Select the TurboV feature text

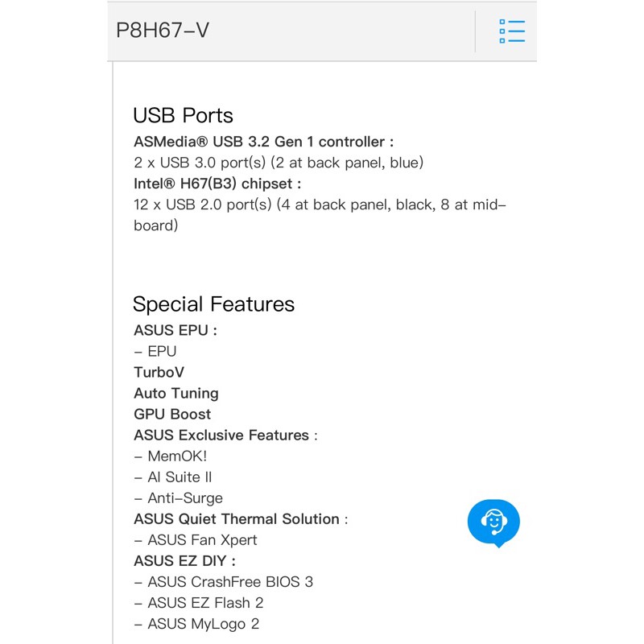159,372
